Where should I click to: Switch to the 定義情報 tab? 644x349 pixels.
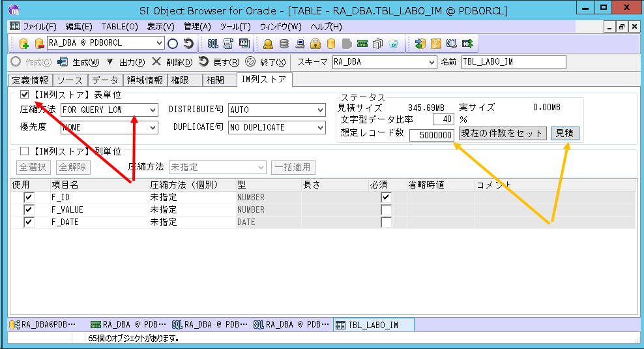[30, 80]
